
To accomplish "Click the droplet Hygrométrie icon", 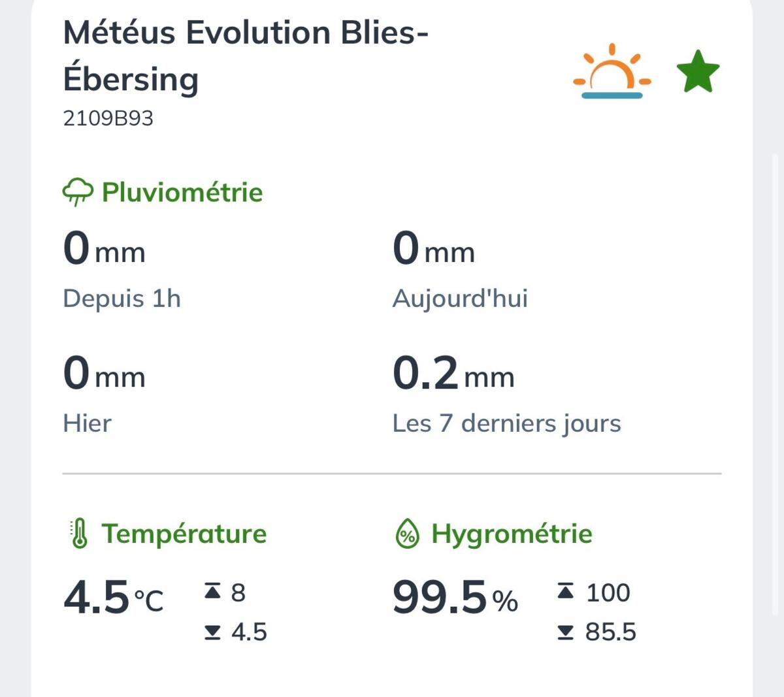I will (x=407, y=534).
